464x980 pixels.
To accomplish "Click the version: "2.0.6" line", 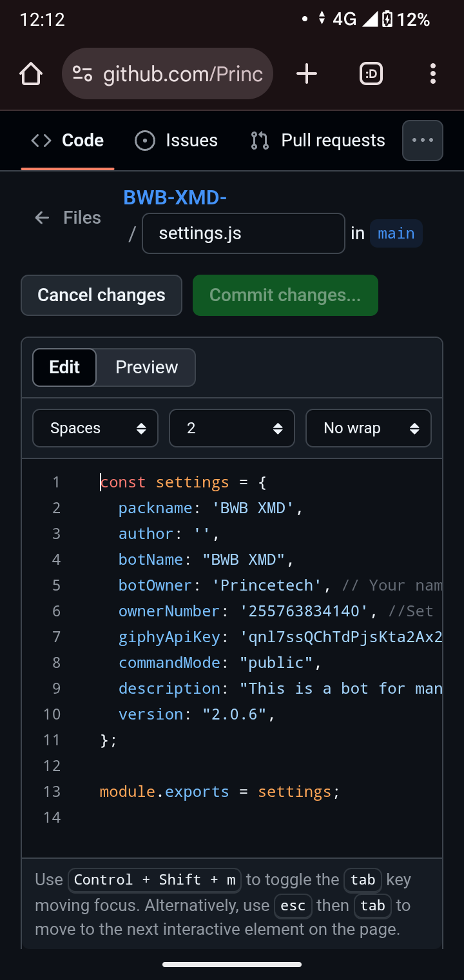I will (x=197, y=714).
